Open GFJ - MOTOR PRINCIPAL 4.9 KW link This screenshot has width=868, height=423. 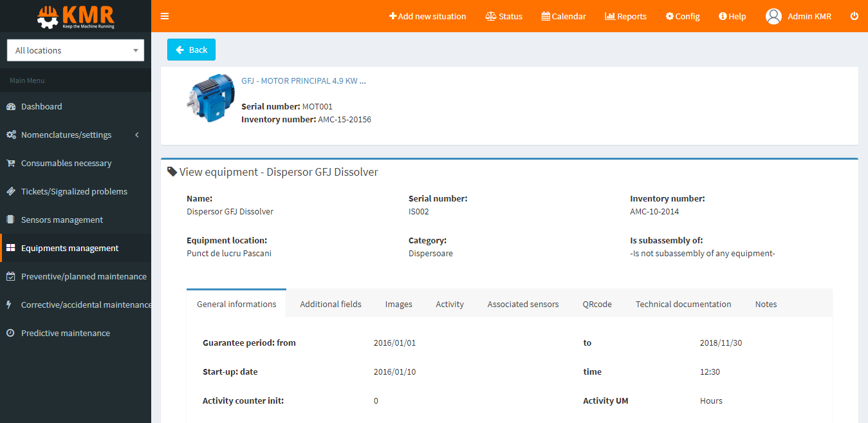(x=304, y=81)
